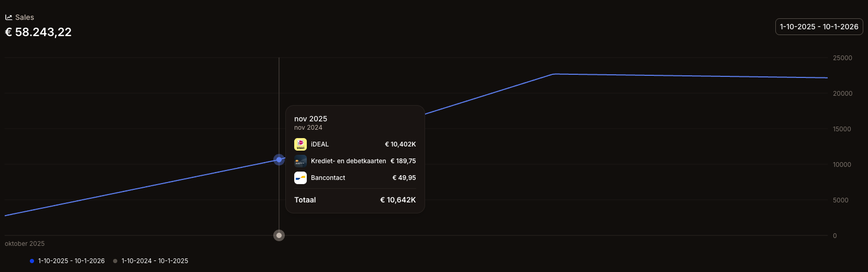The width and height of the screenshot is (868, 272).
Task: Click the blue legend dot for 2025-2026
Action: coord(32,261)
